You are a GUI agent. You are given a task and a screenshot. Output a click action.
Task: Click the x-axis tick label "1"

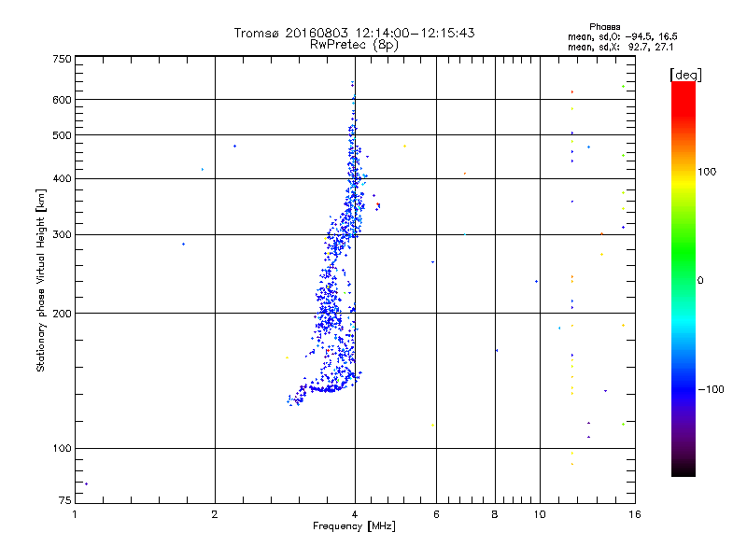point(75,514)
